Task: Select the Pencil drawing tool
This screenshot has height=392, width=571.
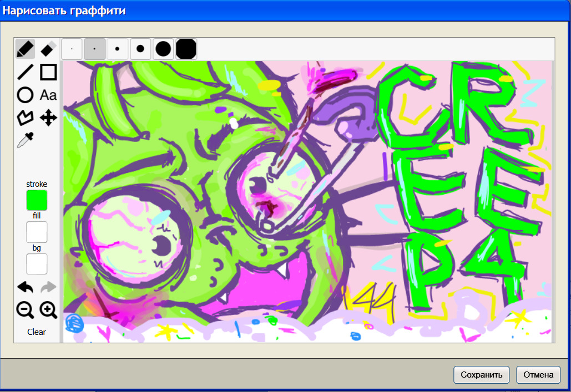Action: 25,49
